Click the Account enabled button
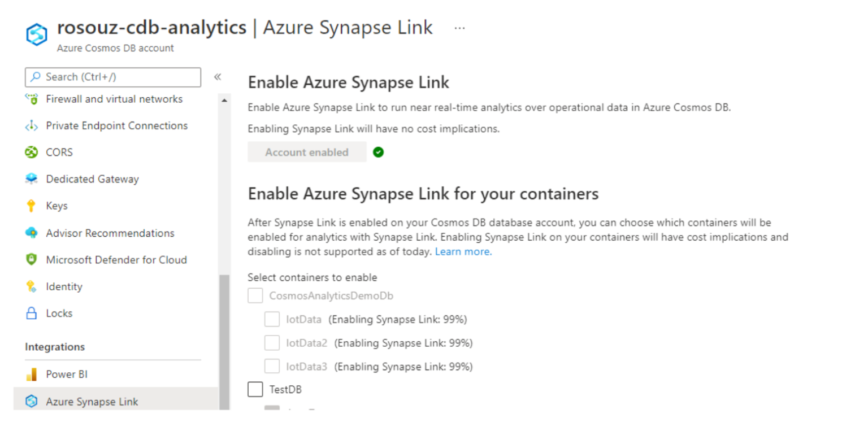Image resolution: width=868 pixels, height=431 pixels. (x=307, y=152)
